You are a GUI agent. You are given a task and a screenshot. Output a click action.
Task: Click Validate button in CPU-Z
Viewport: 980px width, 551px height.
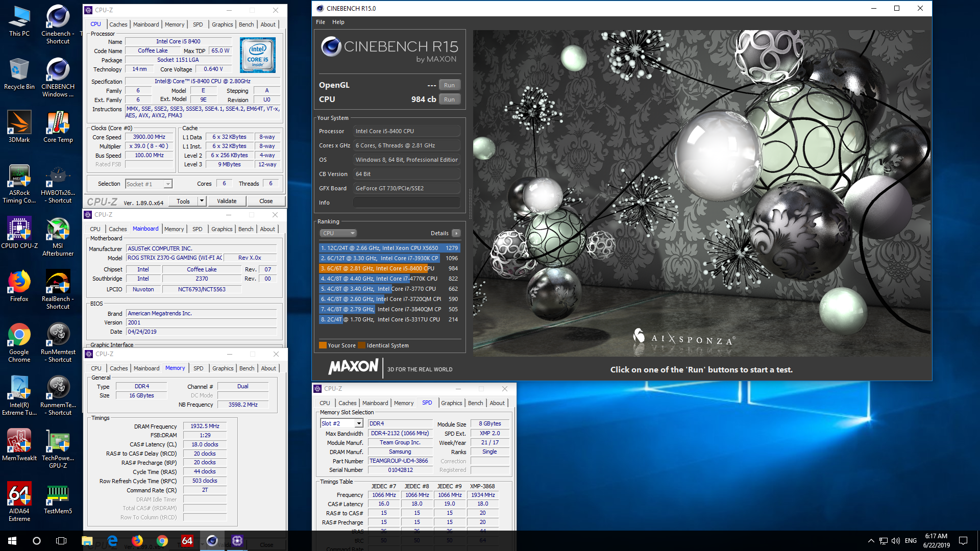click(x=227, y=201)
